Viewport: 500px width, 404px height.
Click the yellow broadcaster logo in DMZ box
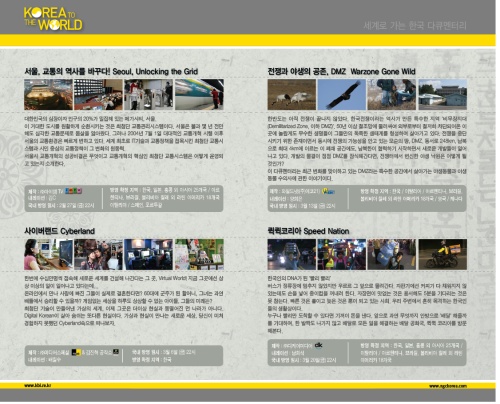click(328, 192)
